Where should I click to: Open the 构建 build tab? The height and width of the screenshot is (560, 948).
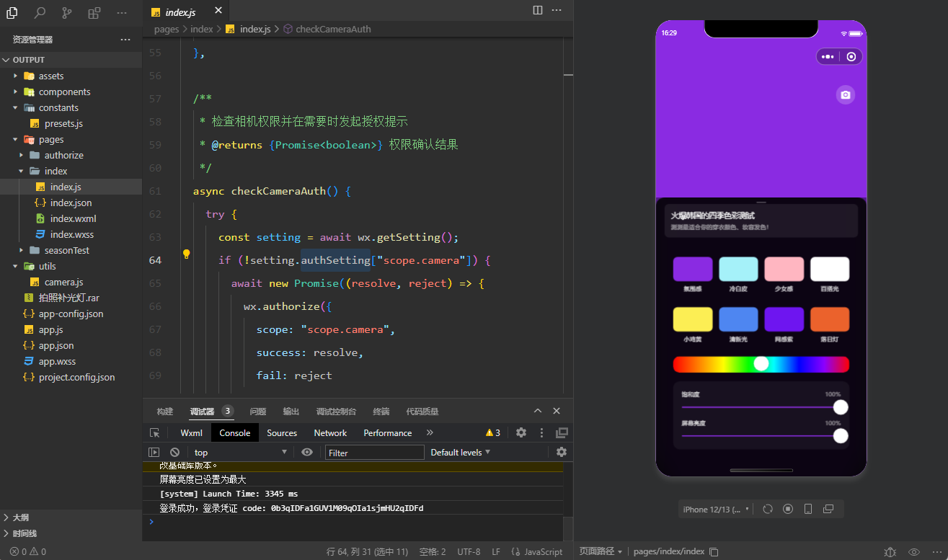click(x=165, y=412)
